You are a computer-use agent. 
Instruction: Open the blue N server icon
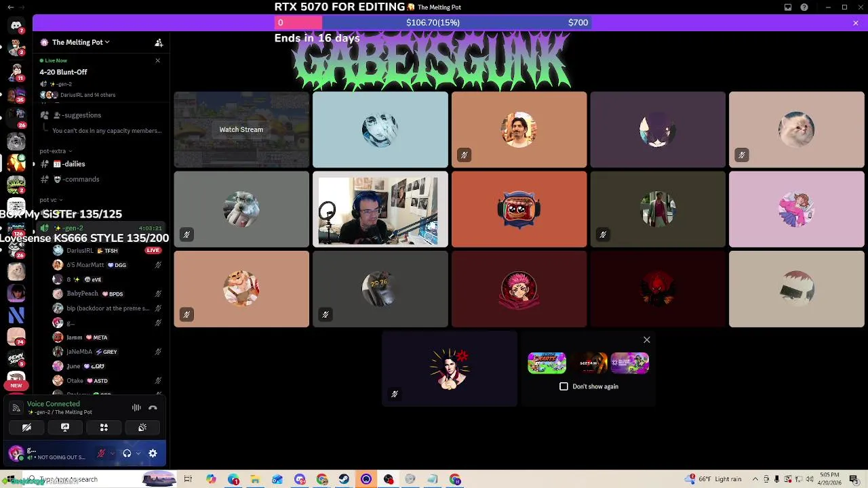[16, 314]
